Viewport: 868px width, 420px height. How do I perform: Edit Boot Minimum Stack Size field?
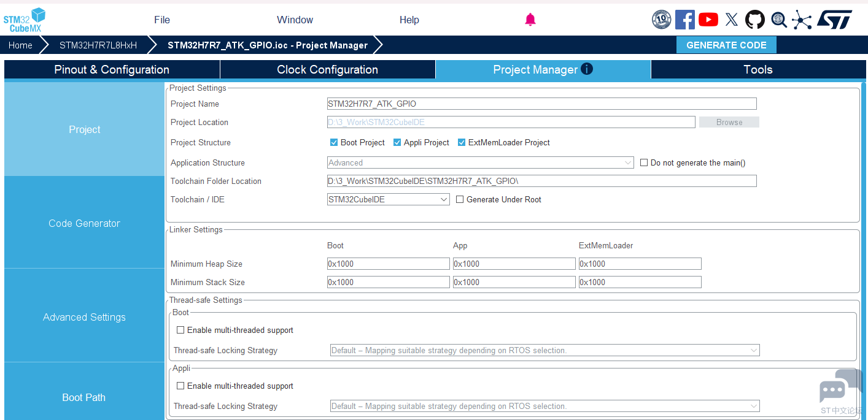click(x=389, y=282)
